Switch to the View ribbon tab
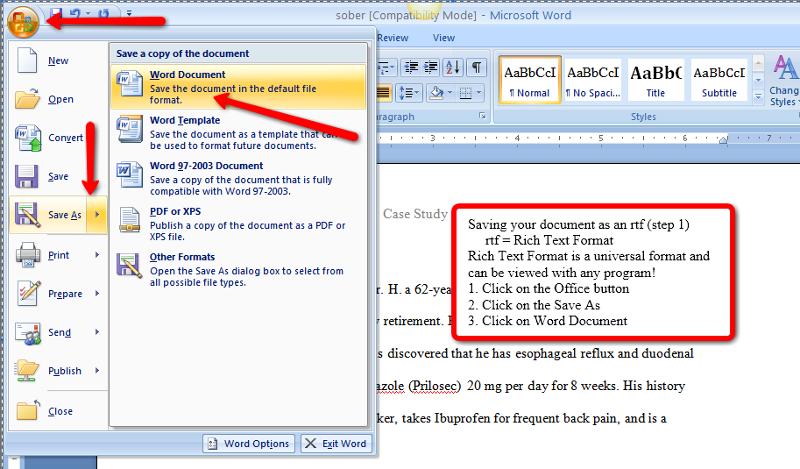The image size is (800, 469). (443, 38)
